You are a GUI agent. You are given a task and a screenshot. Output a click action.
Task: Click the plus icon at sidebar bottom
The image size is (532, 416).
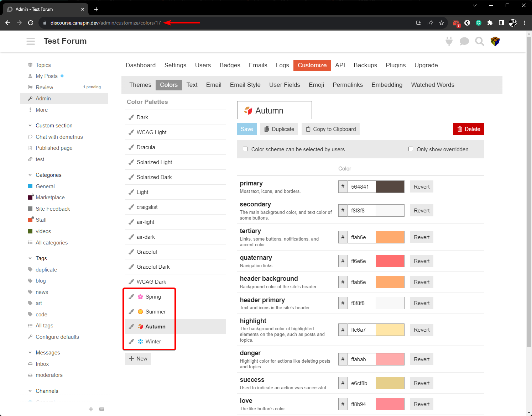(x=91, y=409)
